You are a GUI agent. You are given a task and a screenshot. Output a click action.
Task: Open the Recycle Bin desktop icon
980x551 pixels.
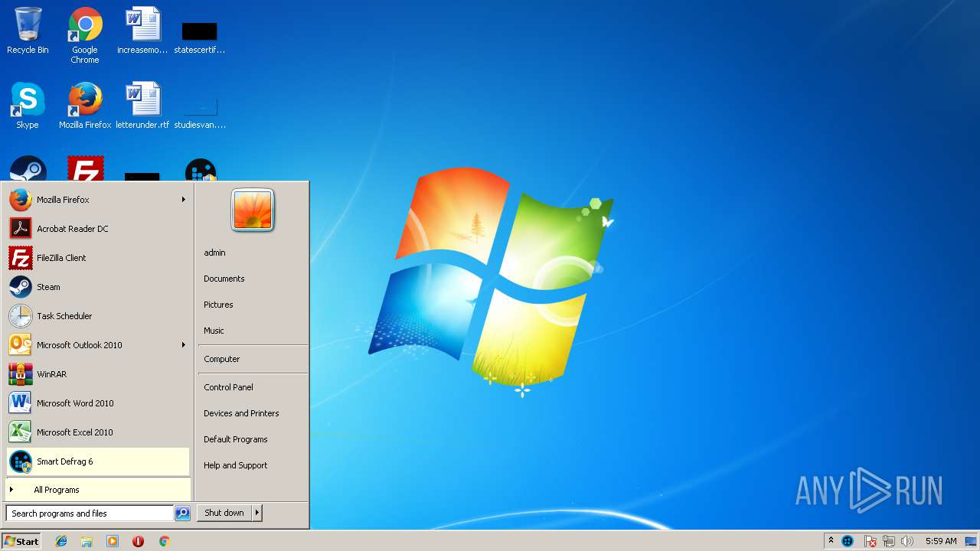(x=28, y=31)
